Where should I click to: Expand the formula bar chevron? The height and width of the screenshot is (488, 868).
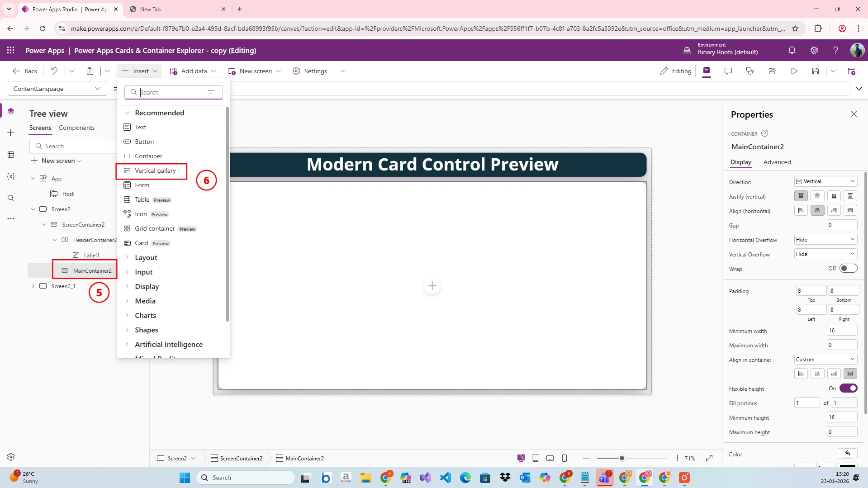[x=859, y=89]
